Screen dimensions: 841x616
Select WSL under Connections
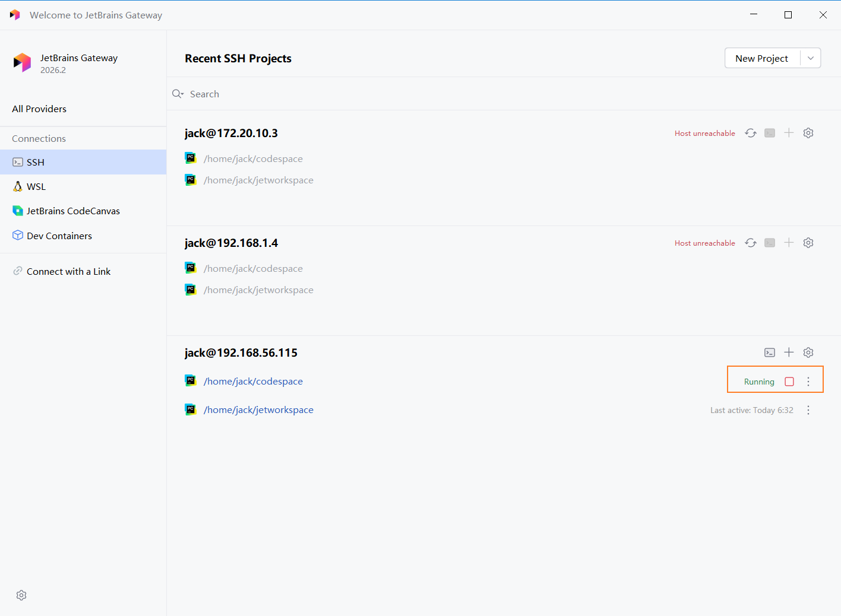[83, 186]
